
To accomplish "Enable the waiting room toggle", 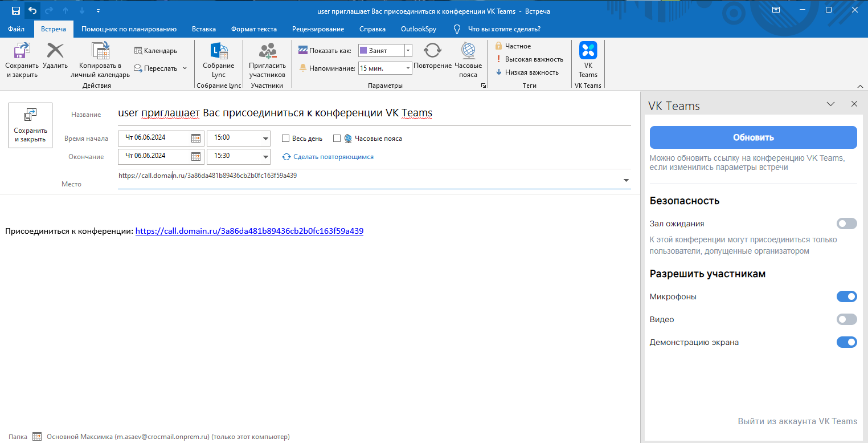I will coord(846,223).
